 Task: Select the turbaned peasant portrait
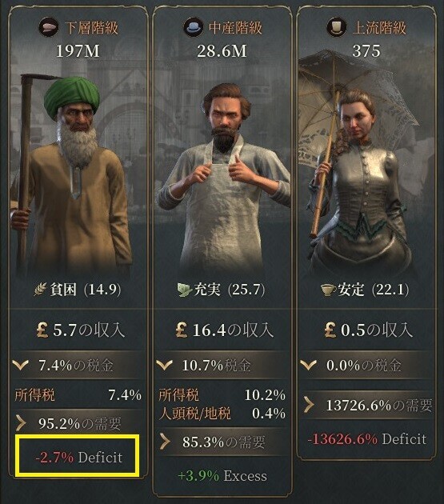[70, 174]
